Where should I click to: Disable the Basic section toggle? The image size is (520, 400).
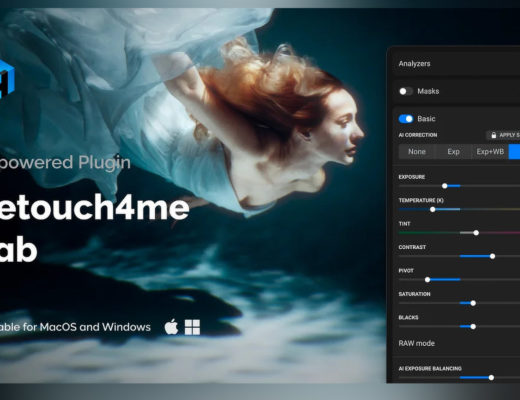[406, 119]
